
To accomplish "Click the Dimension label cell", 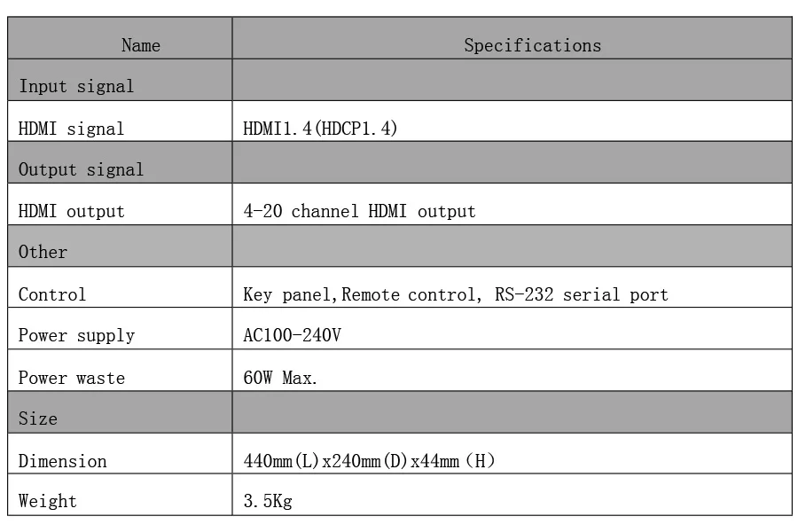I will (120, 454).
